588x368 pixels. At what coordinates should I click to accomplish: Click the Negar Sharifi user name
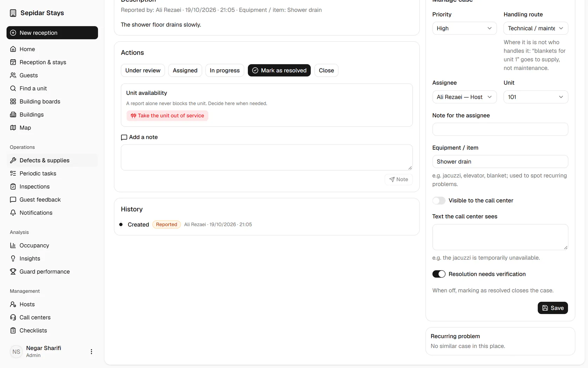(44, 348)
